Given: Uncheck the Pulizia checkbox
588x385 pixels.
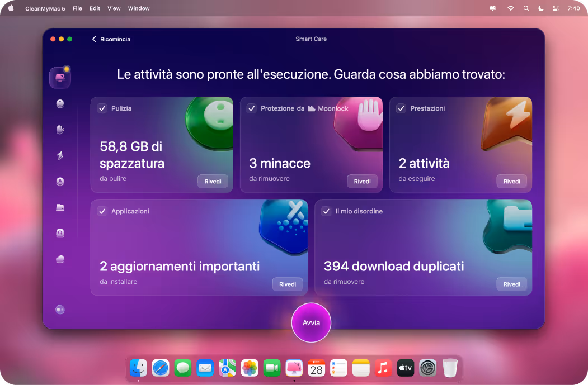Looking at the screenshot, I should [x=102, y=108].
